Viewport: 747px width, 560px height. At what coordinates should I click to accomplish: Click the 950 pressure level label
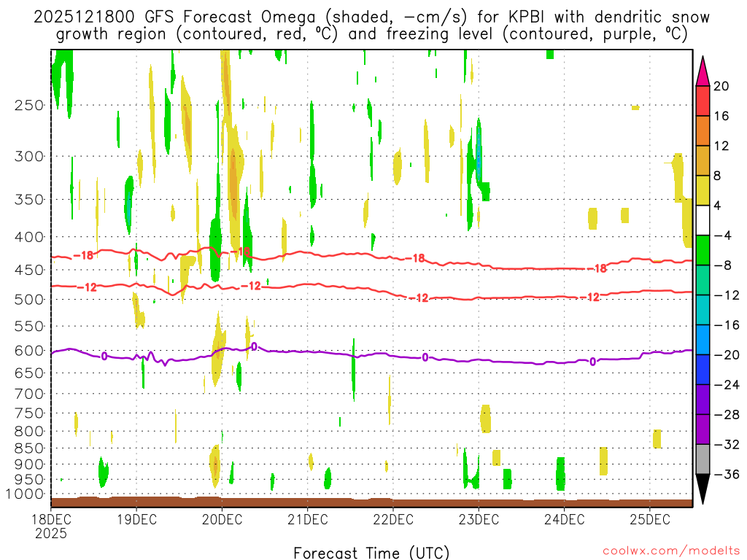click(x=29, y=480)
